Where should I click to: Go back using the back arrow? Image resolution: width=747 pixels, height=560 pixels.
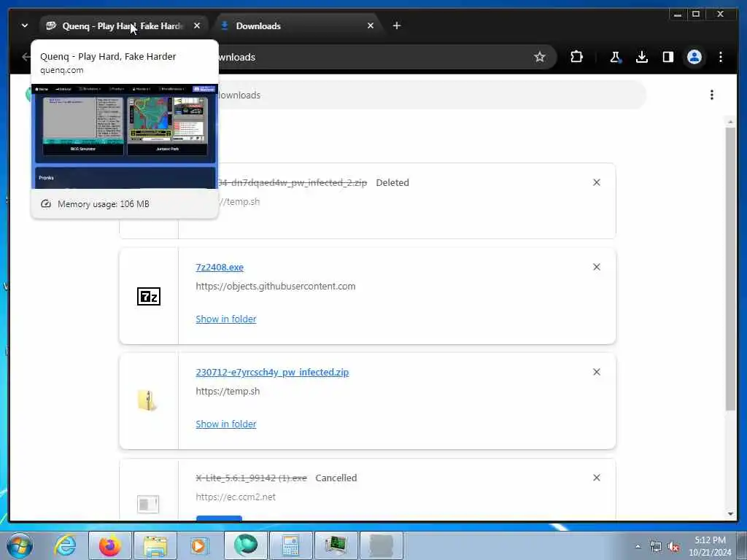pyautogui.click(x=26, y=57)
